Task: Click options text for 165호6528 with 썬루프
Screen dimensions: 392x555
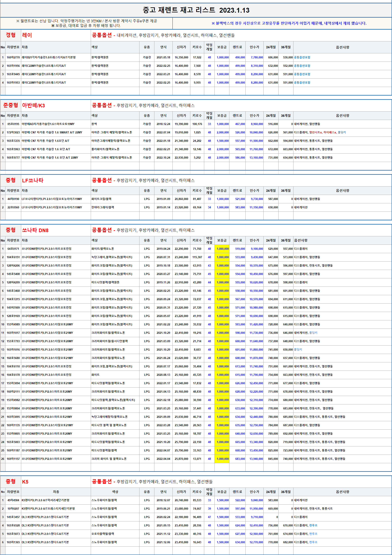Action: (305, 526)
